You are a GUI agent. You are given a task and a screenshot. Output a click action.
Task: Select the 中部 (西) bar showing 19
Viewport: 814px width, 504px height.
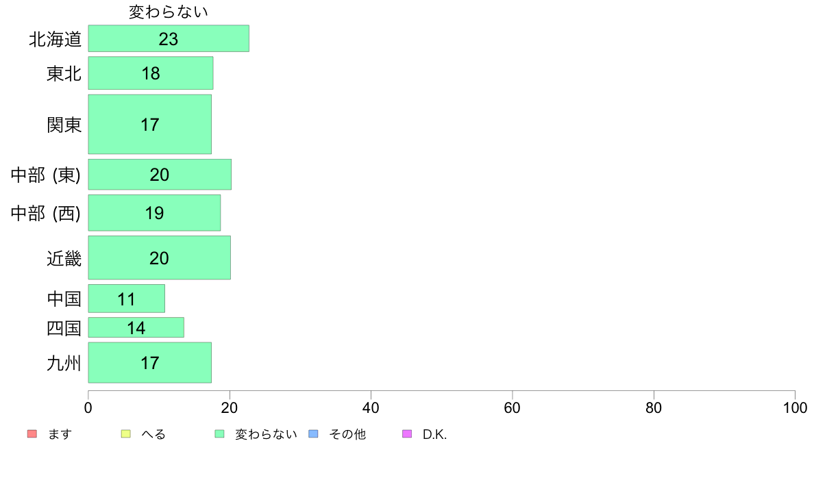coord(154,213)
